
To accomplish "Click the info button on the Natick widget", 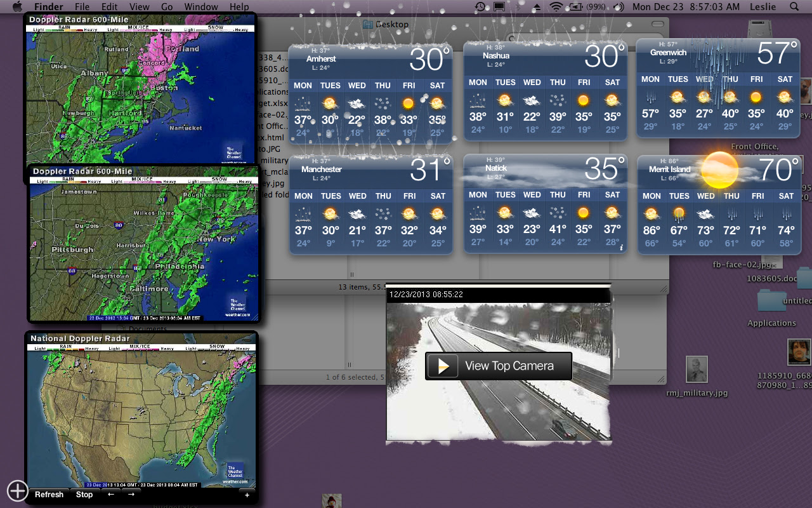I will pos(621,248).
